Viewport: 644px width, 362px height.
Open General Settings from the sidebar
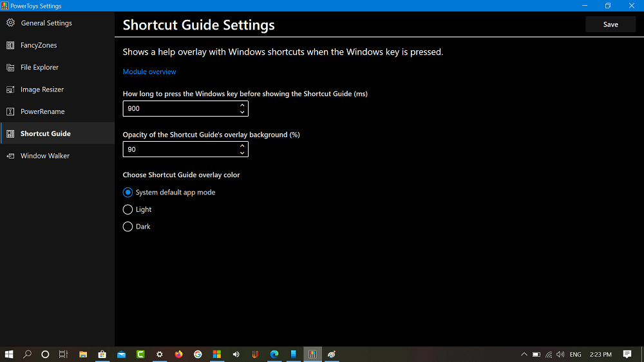(x=57, y=23)
